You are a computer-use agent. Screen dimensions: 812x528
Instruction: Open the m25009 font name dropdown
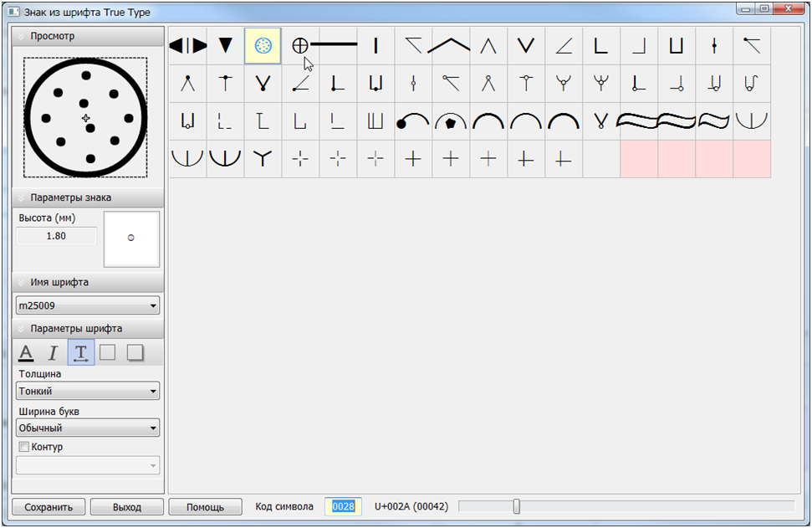click(88, 306)
